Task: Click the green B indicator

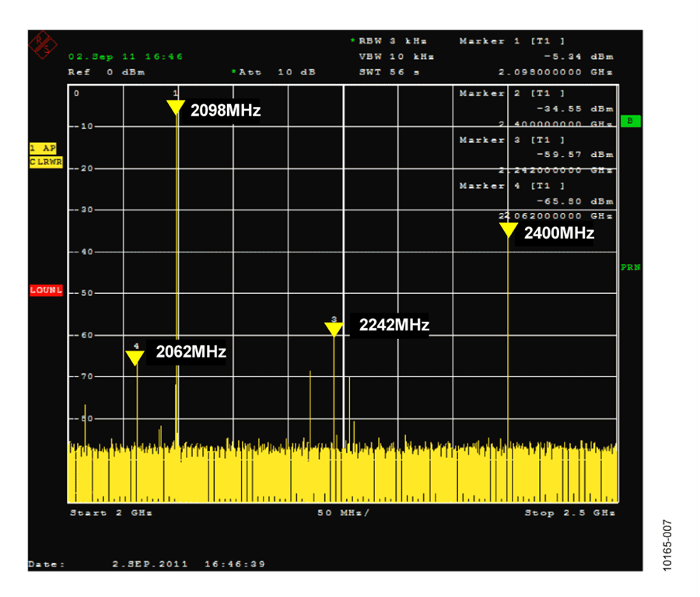Action: [x=630, y=121]
